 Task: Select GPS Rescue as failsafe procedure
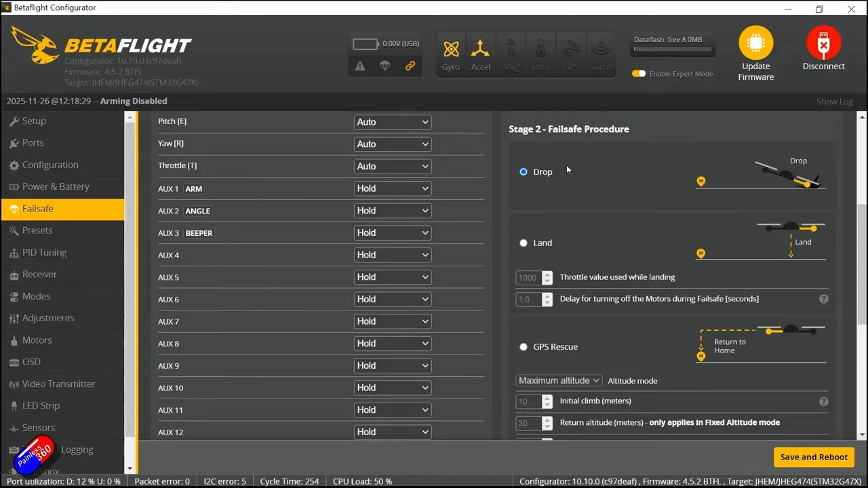click(524, 346)
